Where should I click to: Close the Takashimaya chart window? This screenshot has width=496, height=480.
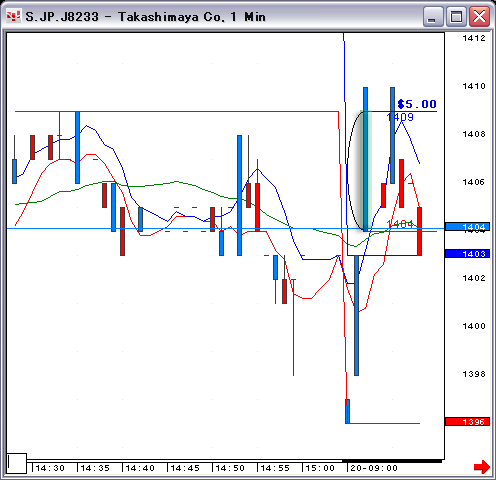tap(479, 17)
